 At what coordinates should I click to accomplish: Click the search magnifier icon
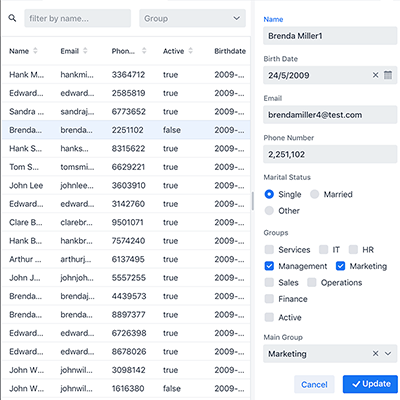click(12, 18)
